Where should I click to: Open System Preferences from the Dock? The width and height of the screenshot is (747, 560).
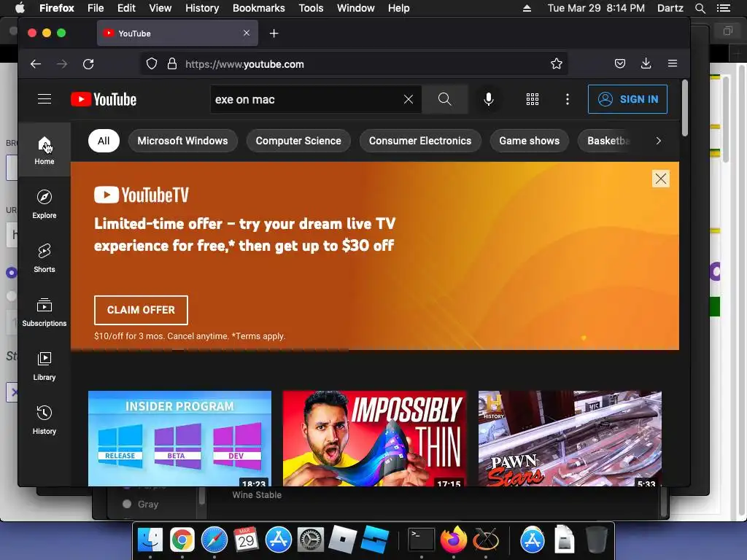point(311,540)
